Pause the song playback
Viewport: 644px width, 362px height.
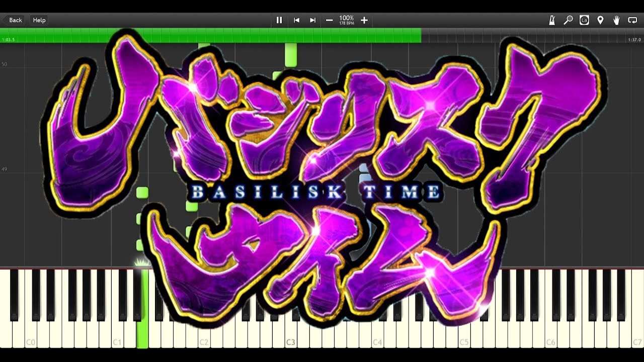(279, 20)
